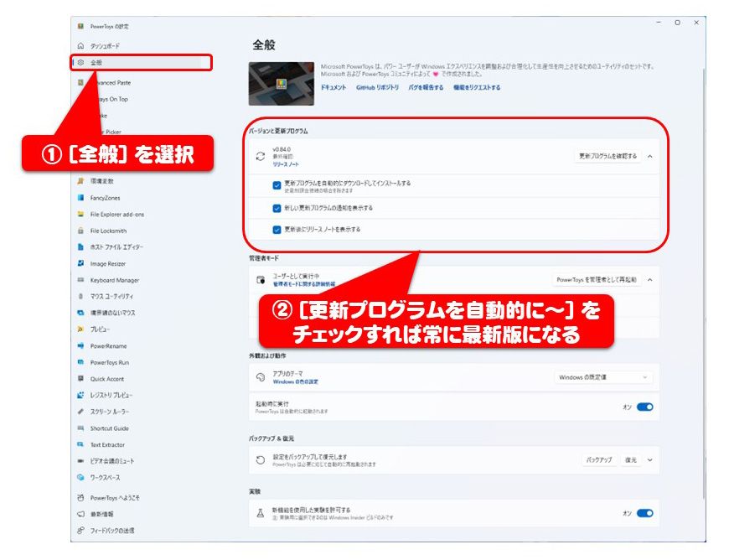The width and height of the screenshot is (729, 560).
Task: Collapse the 管理者モード card chevron
Action: click(x=650, y=279)
